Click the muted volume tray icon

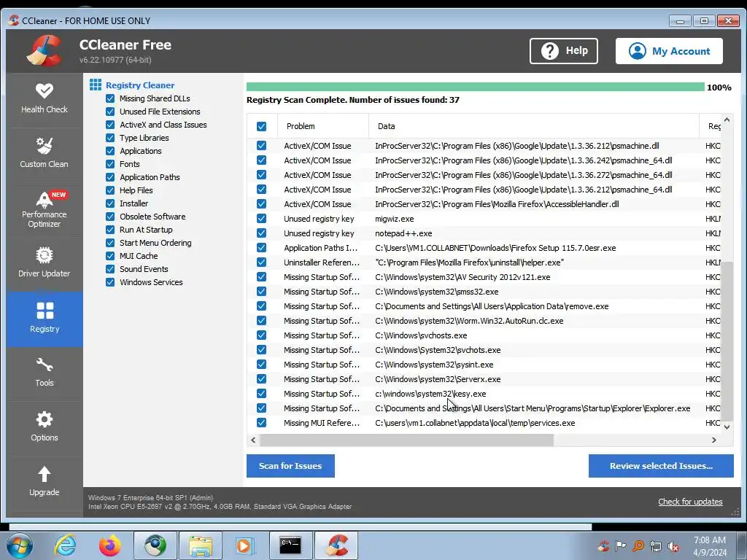coord(673,546)
